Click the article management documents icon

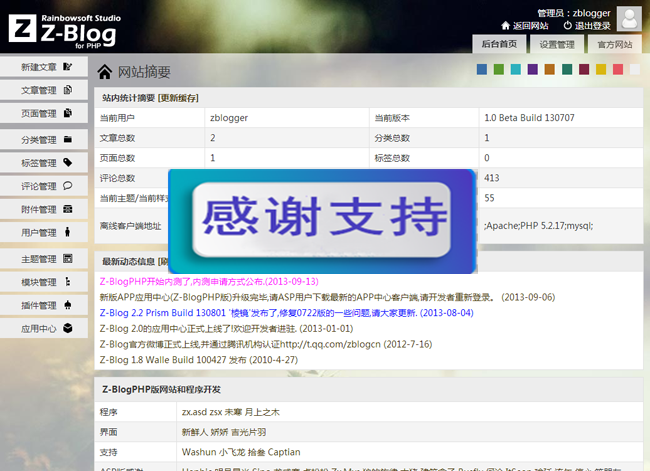click(x=68, y=90)
